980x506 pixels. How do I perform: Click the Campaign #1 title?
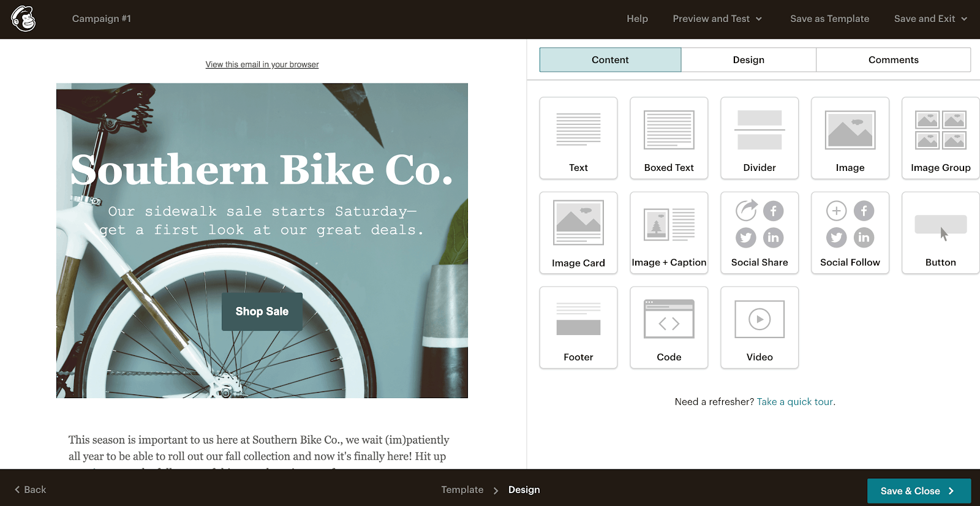[102, 19]
